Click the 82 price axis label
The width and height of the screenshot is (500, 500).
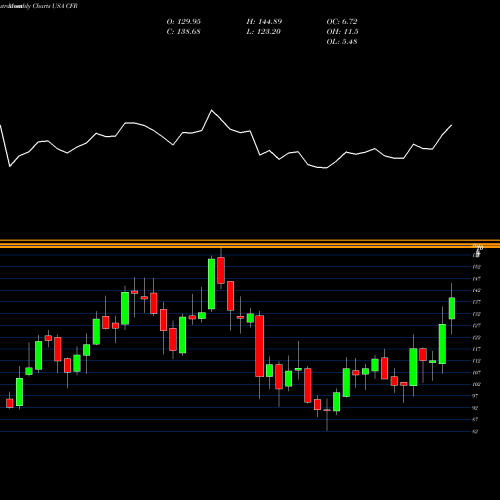click(476, 432)
